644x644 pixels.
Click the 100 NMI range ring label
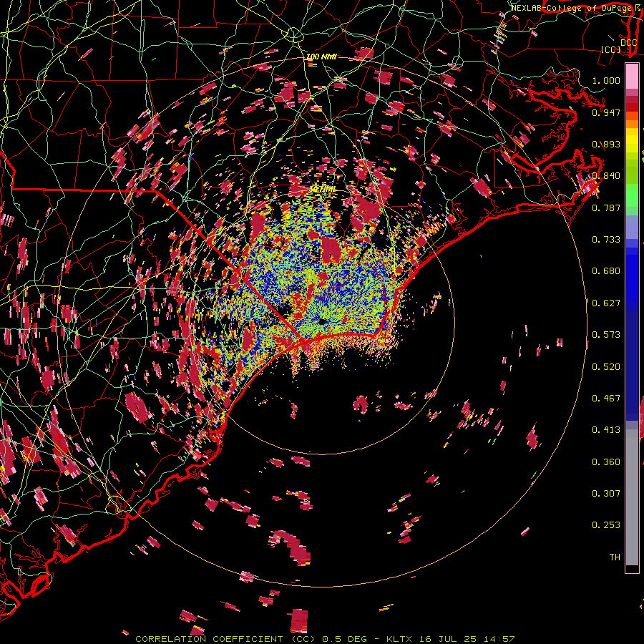click(x=321, y=57)
